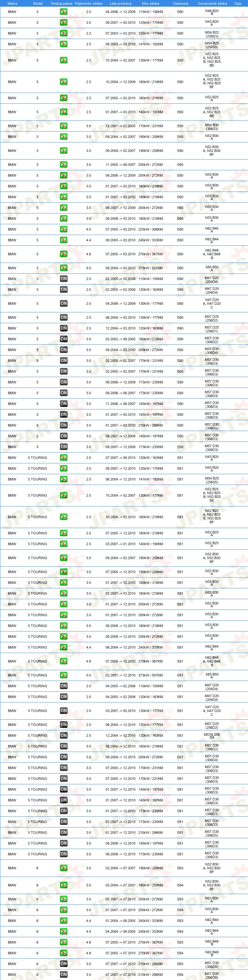The image size is (248, 980).
Task: Click the power value 115kW / 156KM
Action: (x=151, y=12)
